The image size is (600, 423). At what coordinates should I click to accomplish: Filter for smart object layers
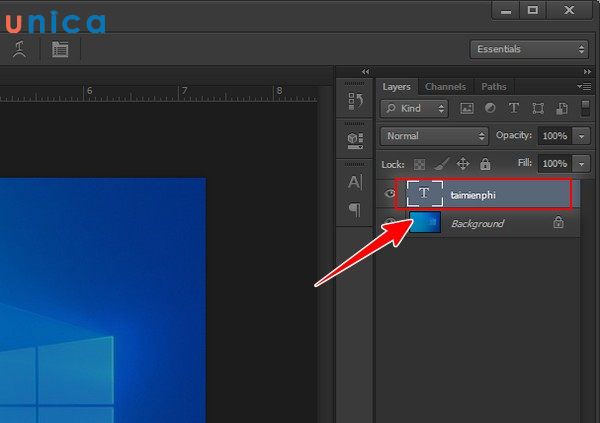click(x=561, y=108)
